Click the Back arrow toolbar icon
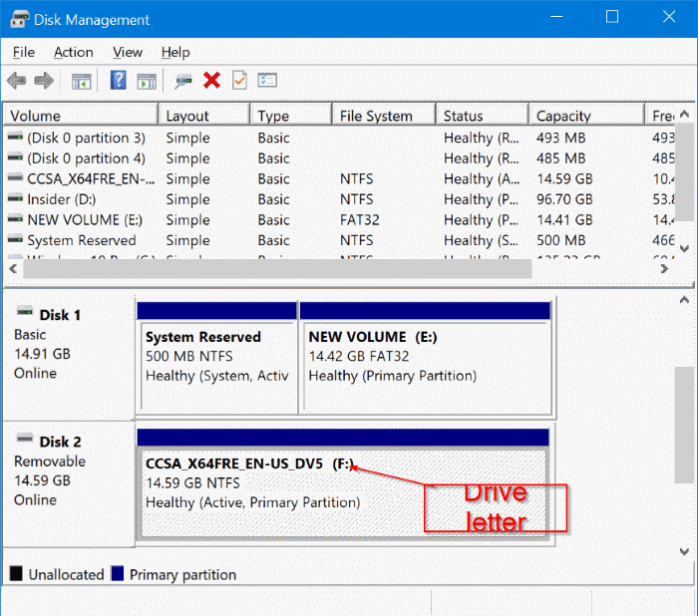Image resolution: width=698 pixels, height=616 pixels. (x=17, y=81)
